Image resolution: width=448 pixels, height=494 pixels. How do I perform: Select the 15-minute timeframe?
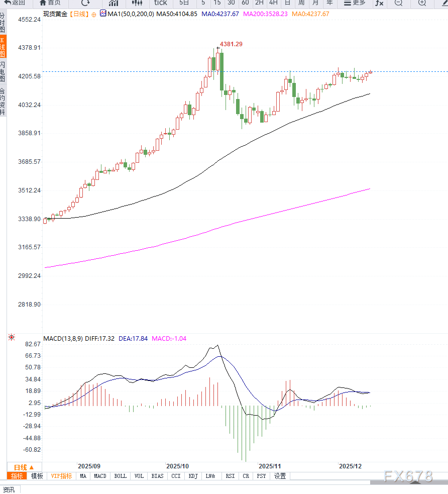pyautogui.click(x=217, y=3)
